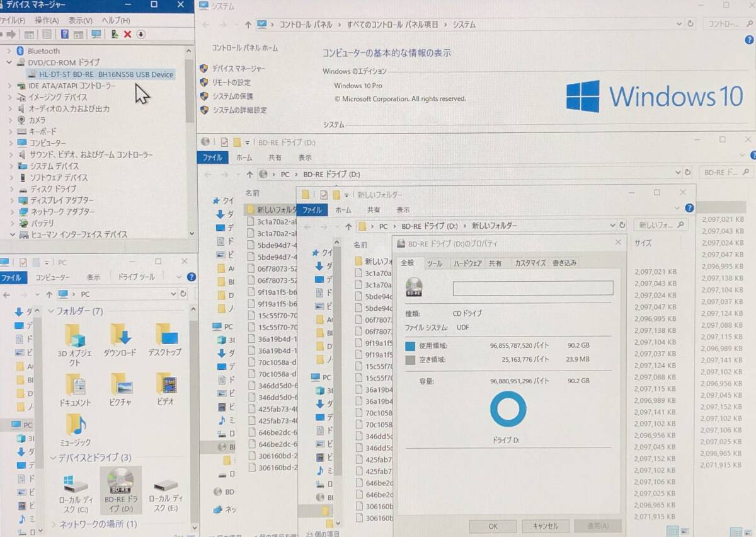
Task: Open ダウンロード folder in PC window
Action: click(x=120, y=341)
